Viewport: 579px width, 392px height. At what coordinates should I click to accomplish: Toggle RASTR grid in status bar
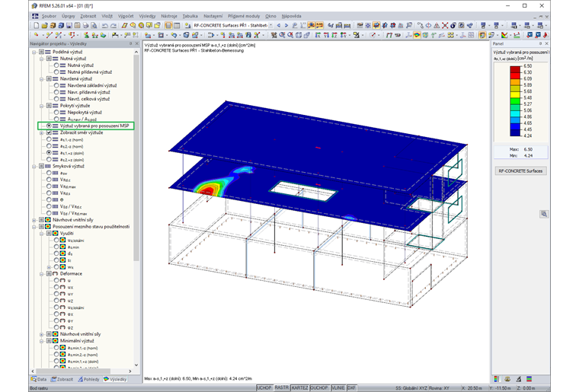click(281, 388)
